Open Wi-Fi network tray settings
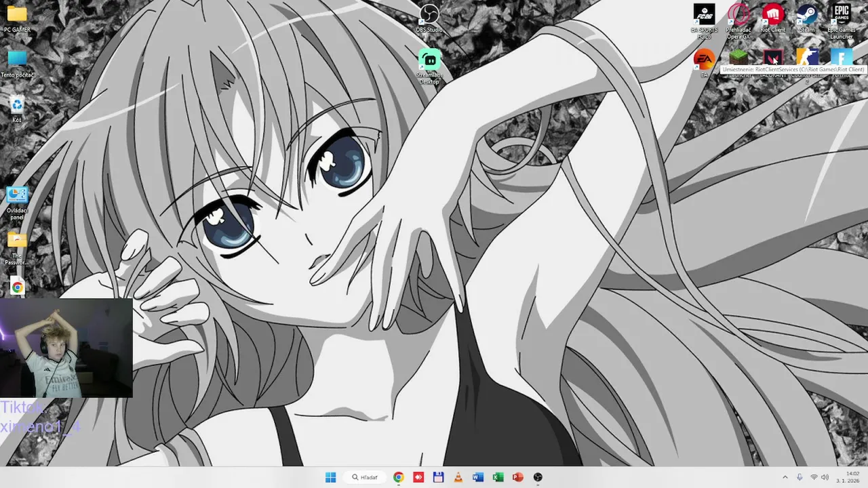 tap(814, 477)
